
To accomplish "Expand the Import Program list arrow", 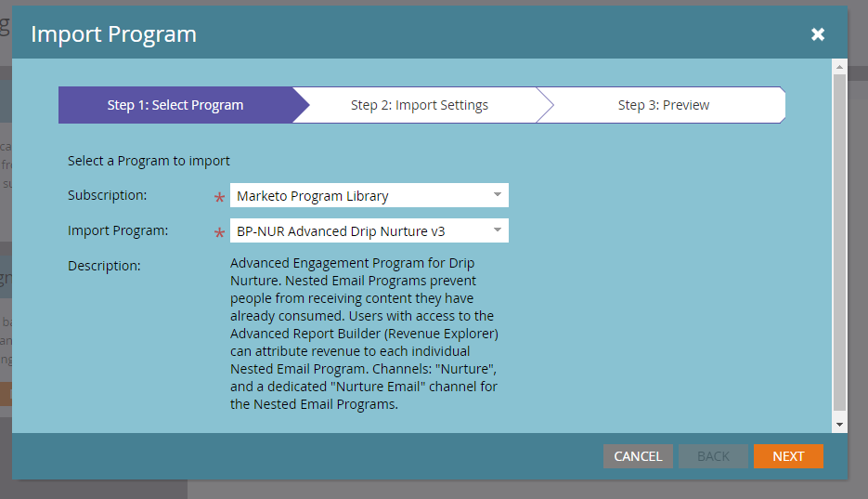I will click(x=498, y=230).
